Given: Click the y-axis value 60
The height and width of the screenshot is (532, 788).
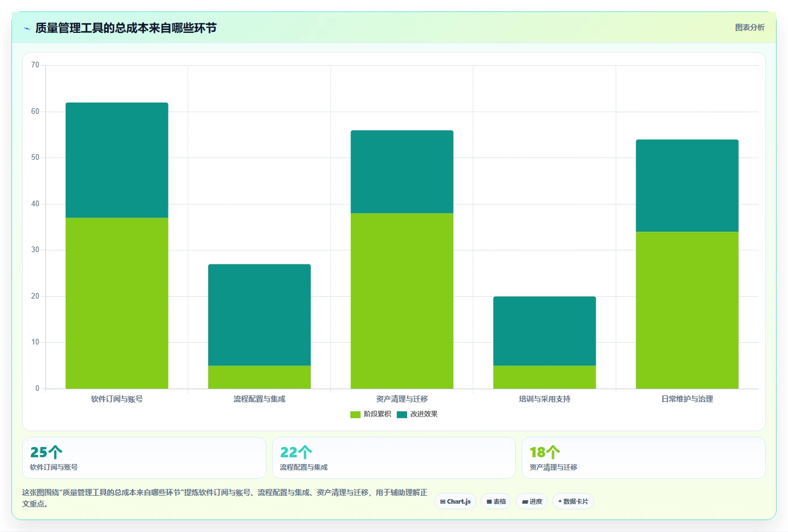Looking at the screenshot, I should tap(35, 112).
